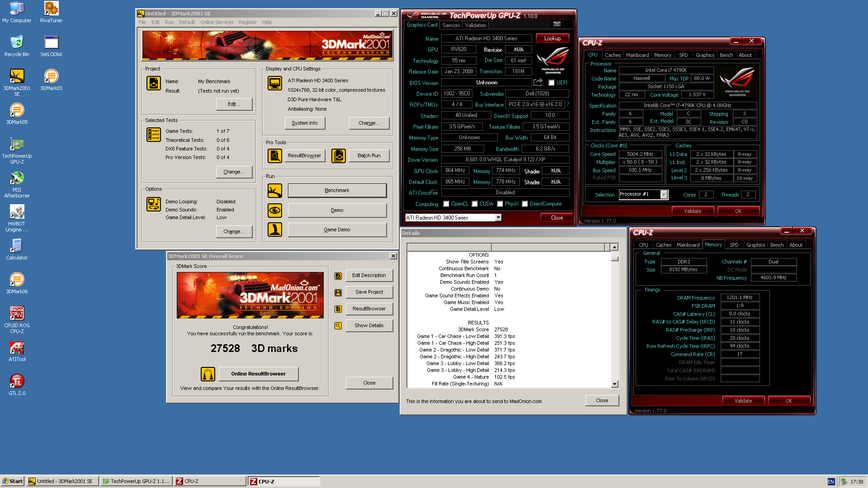Click the Show Details button

[x=369, y=325]
